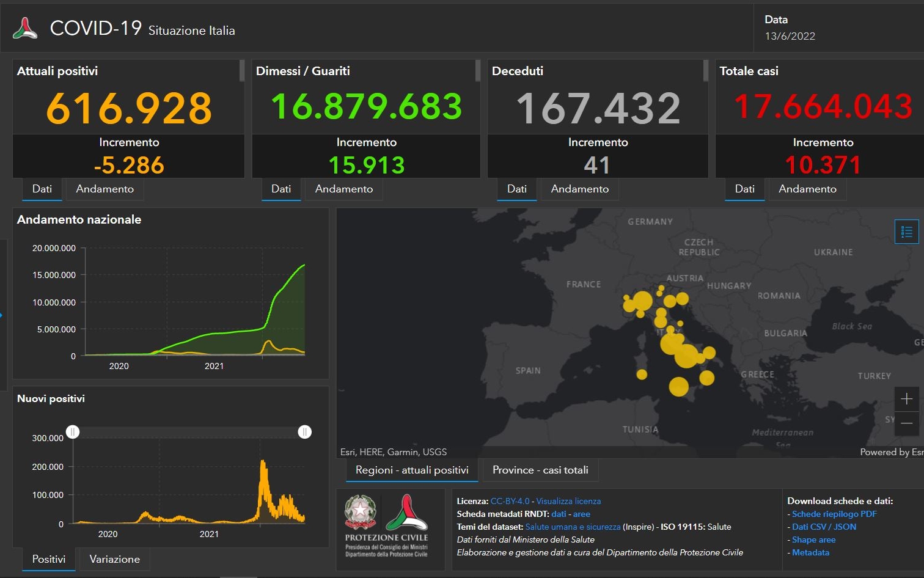Switch to Positivi chart tab
The image size is (924, 578).
click(49, 559)
